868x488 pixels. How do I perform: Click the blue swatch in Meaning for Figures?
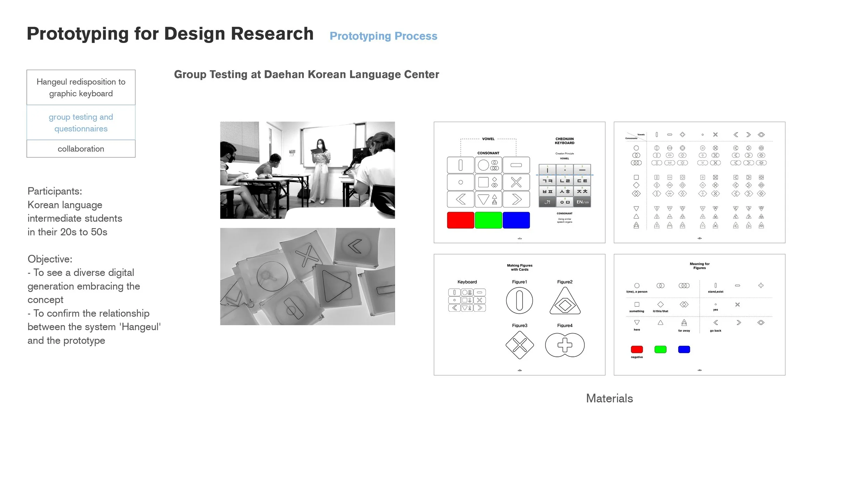tap(684, 350)
